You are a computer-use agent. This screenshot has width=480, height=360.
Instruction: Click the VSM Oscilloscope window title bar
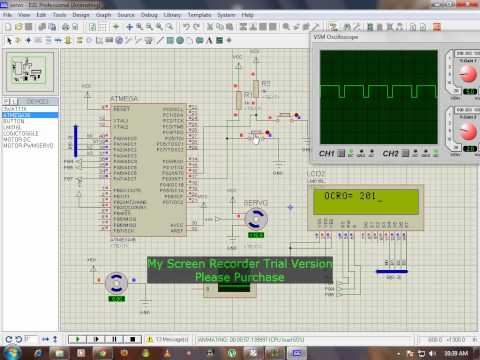(395, 37)
